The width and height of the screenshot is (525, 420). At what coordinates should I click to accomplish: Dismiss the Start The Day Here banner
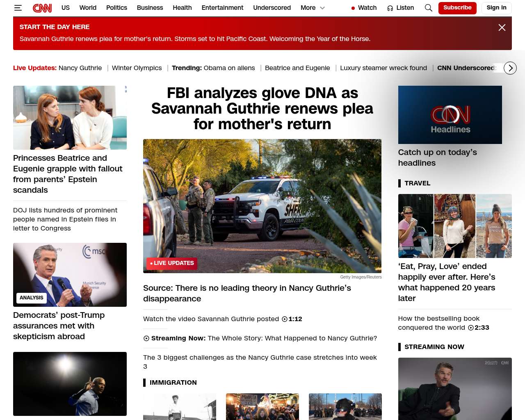[x=502, y=27]
